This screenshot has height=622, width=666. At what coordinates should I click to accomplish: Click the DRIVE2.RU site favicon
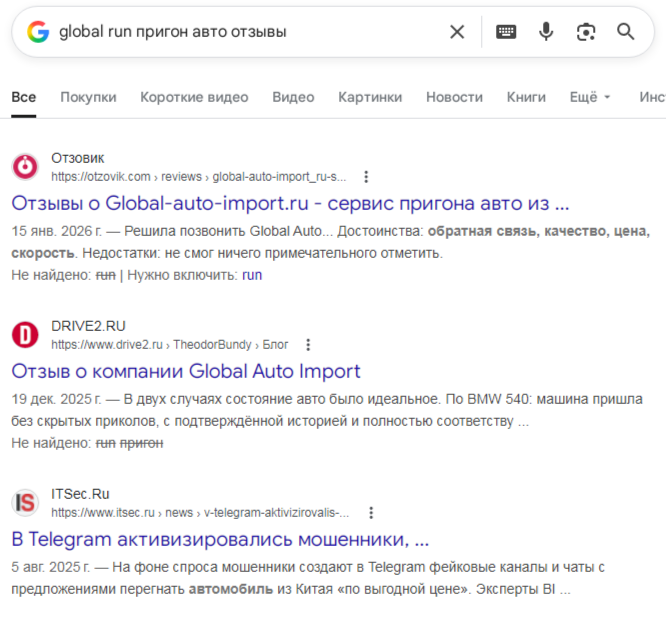pos(25,335)
